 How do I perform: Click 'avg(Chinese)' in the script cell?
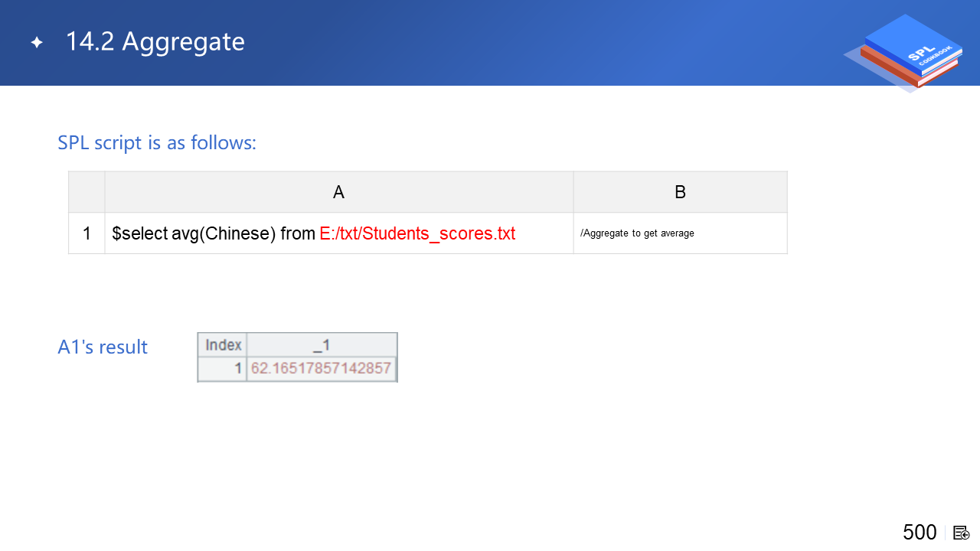[x=223, y=233]
